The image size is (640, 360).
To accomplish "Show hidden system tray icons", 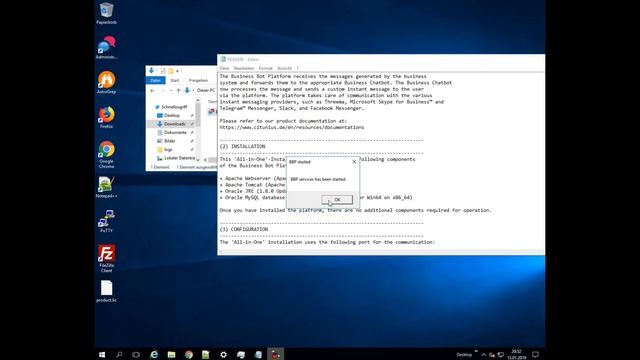I will (484, 355).
